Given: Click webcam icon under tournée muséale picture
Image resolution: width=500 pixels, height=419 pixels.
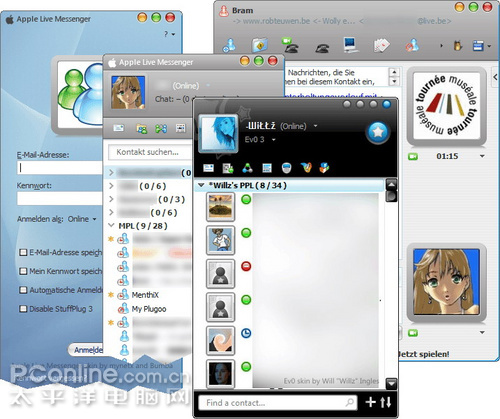Looking at the screenshot, I should pyautogui.click(x=413, y=156).
